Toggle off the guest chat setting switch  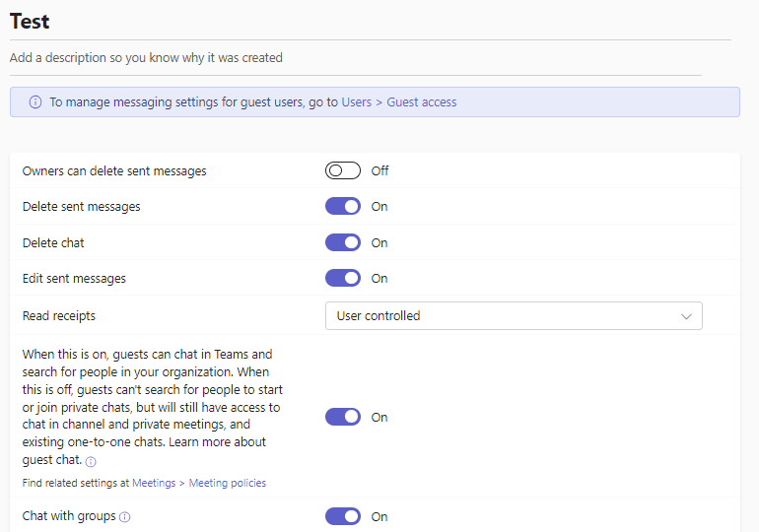tap(343, 417)
